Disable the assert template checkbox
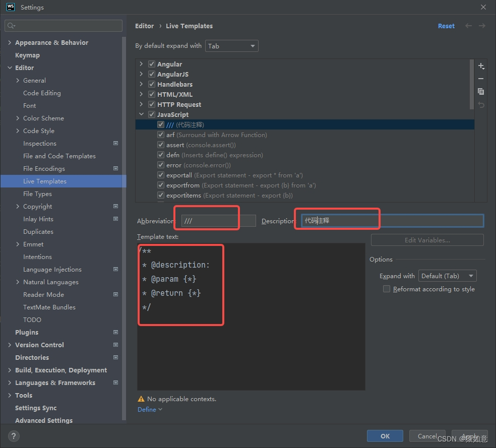The image size is (496, 448). (160, 145)
